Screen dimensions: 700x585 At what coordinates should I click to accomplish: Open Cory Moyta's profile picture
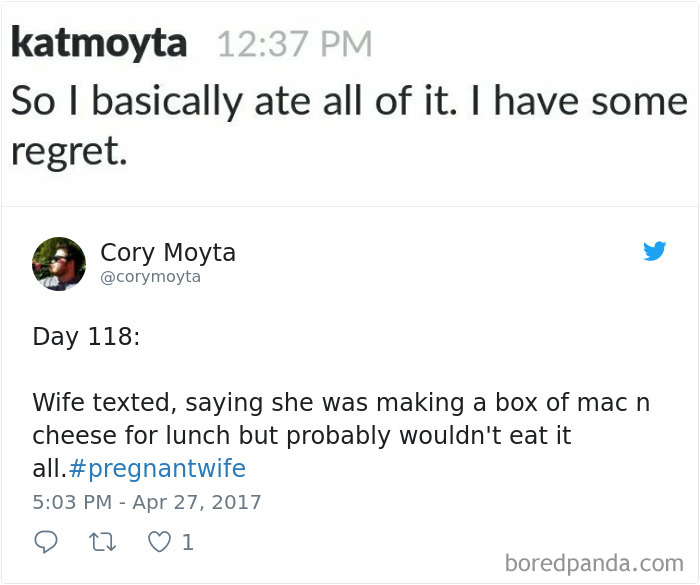(x=59, y=264)
